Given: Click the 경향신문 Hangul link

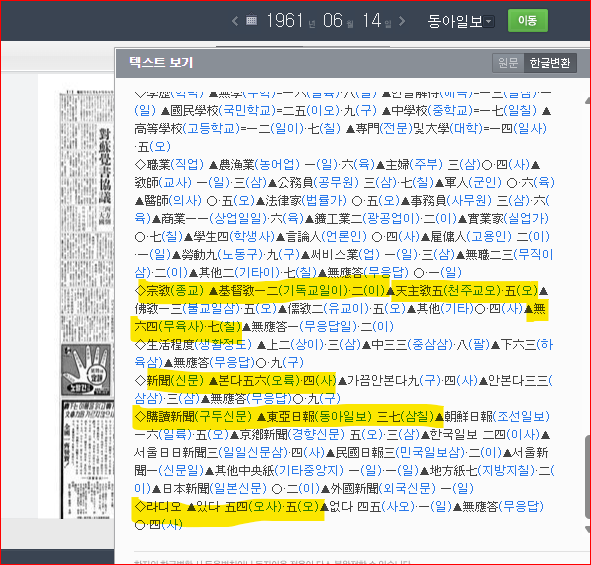Looking at the screenshot, I should pyautogui.click(x=316, y=435).
